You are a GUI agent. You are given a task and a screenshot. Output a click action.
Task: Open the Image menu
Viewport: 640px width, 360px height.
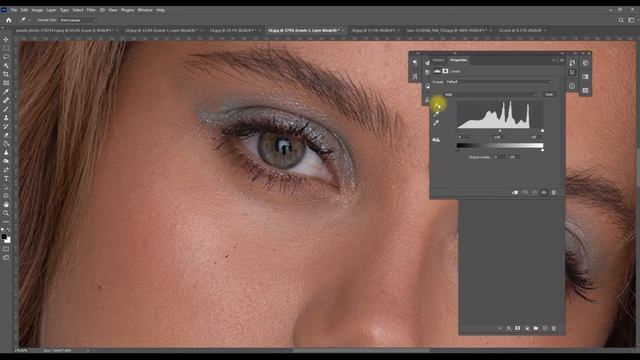point(37,10)
